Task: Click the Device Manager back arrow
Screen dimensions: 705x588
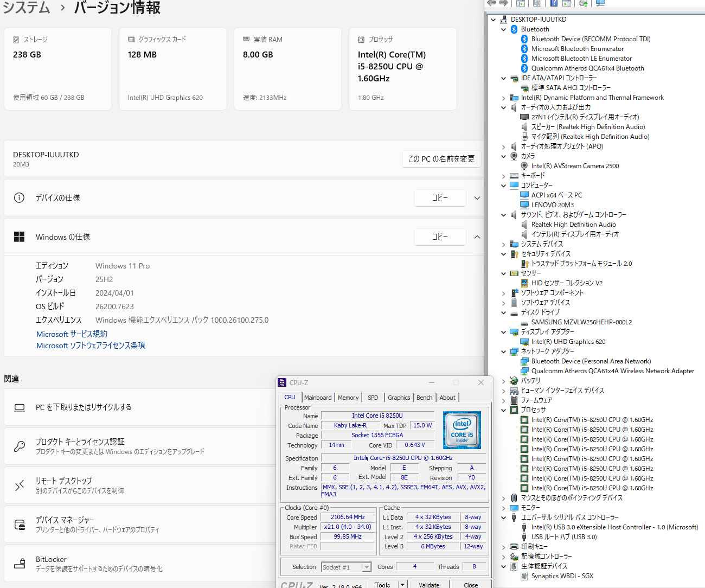Action: (491, 3)
